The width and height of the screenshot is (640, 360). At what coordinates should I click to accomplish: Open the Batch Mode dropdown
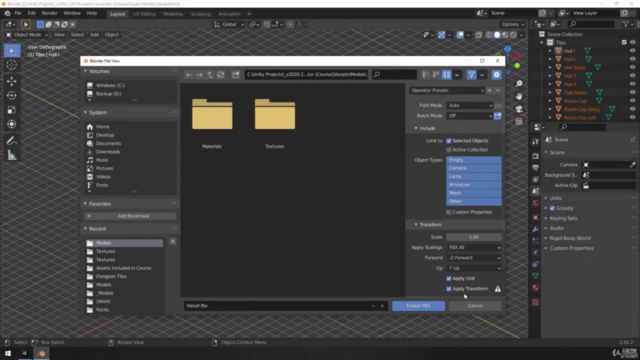tap(470, 116)
